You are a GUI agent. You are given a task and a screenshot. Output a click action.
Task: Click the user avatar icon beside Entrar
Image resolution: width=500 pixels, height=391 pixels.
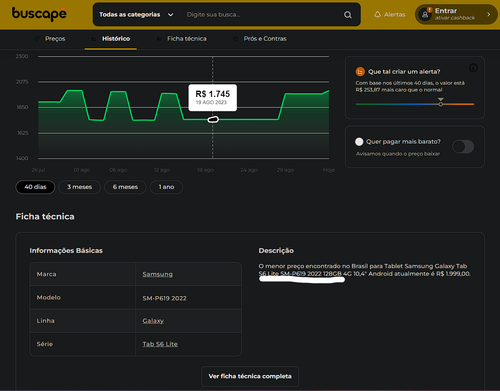click(x=425, y=15)
